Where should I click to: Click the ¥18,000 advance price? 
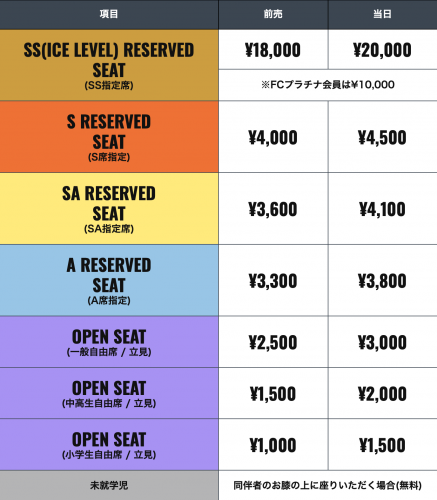(x=273, y=50)
